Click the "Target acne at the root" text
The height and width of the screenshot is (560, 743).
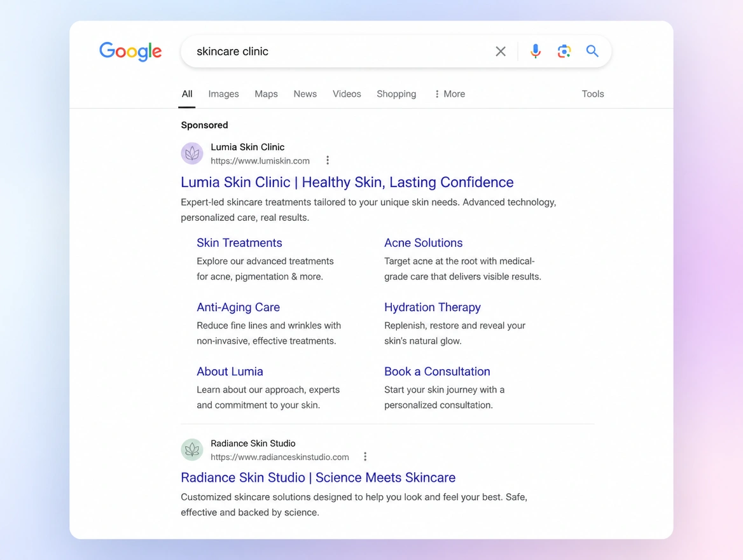[x=462, y=269]
